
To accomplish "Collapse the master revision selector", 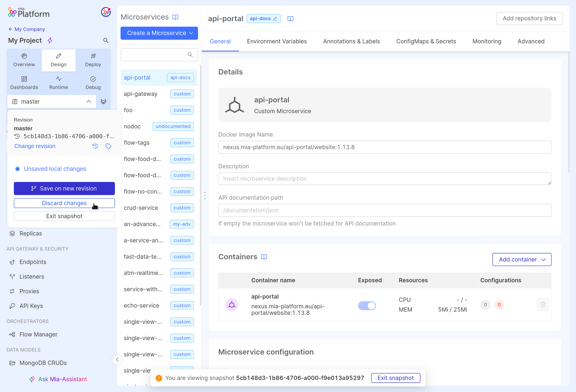I will tap(89, 101).
